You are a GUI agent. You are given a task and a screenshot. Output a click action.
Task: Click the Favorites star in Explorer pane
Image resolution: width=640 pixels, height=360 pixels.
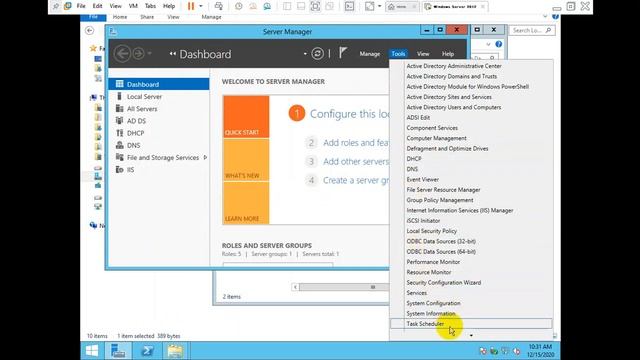pyautogui.click(x=93, y=48)
